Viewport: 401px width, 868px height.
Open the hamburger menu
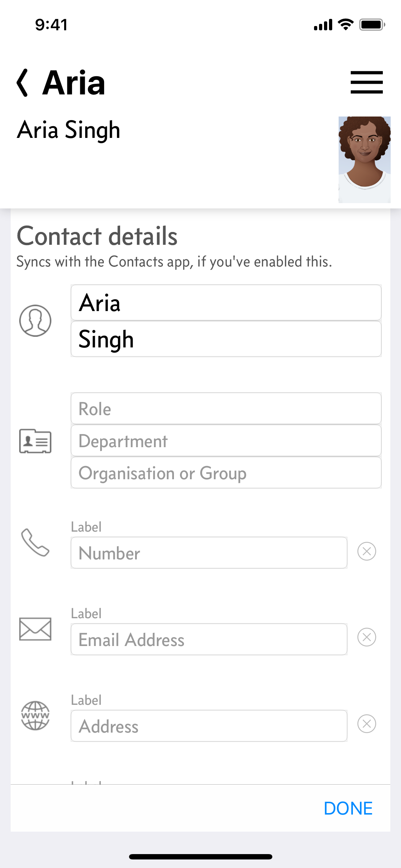click(x=366, y=82)
